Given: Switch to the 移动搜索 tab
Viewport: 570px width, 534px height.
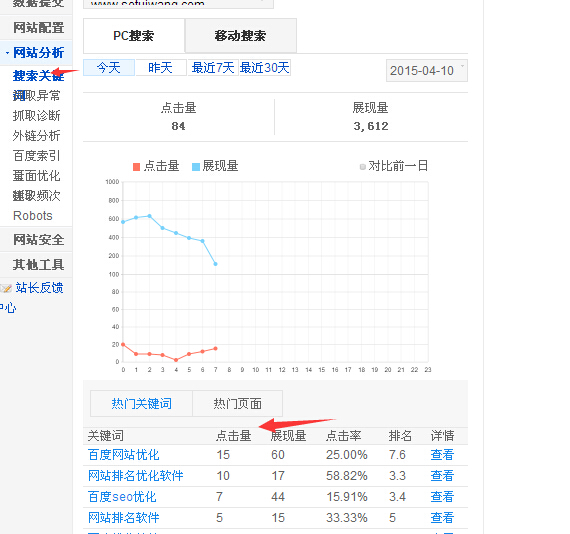Looking at the screenshot, I should (241, 36).
